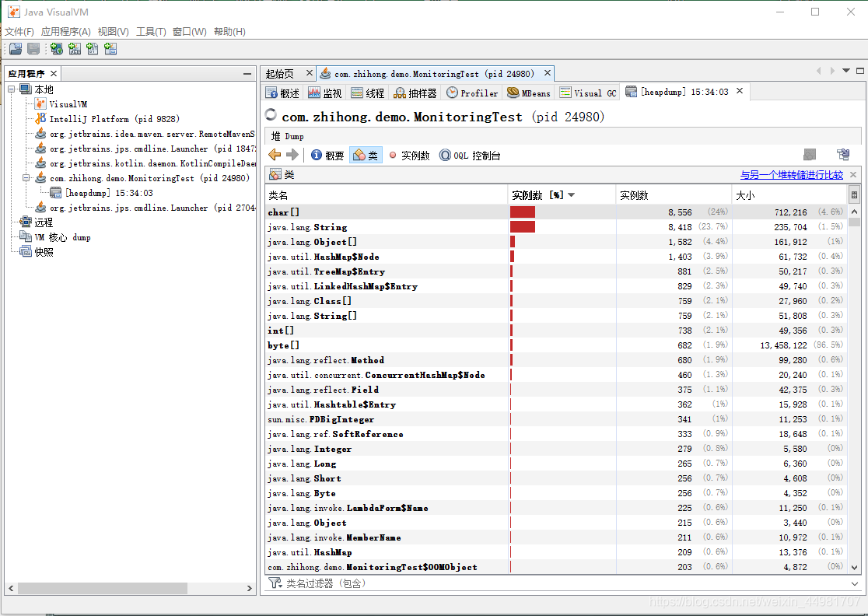
Task: Open the 实例数 instances view
Action: tap(409, 156)
